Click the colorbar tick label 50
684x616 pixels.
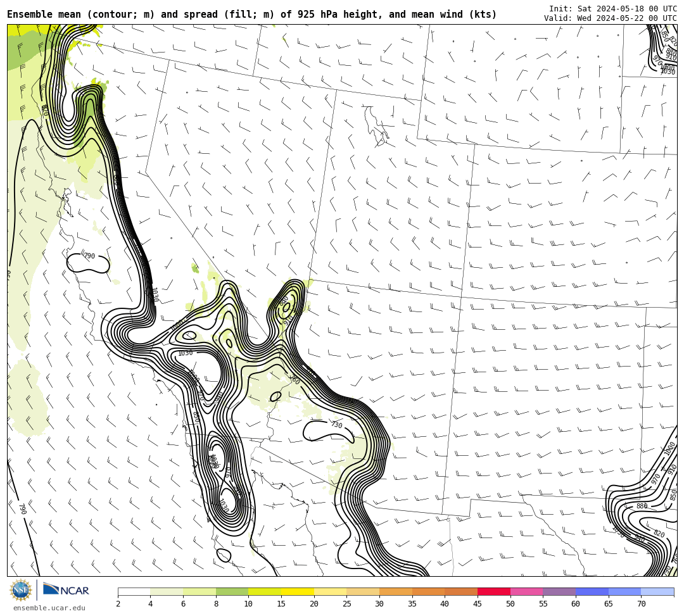510,604
